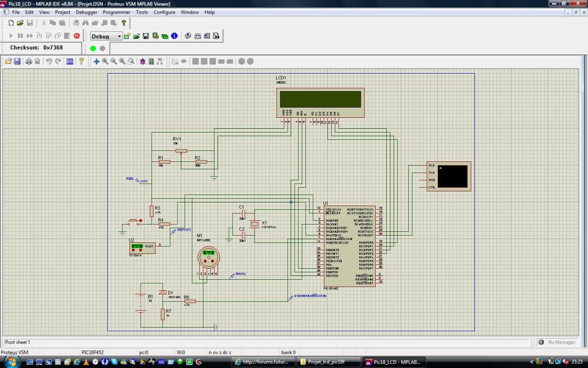Select the bug-shaped debug icon

142,61
